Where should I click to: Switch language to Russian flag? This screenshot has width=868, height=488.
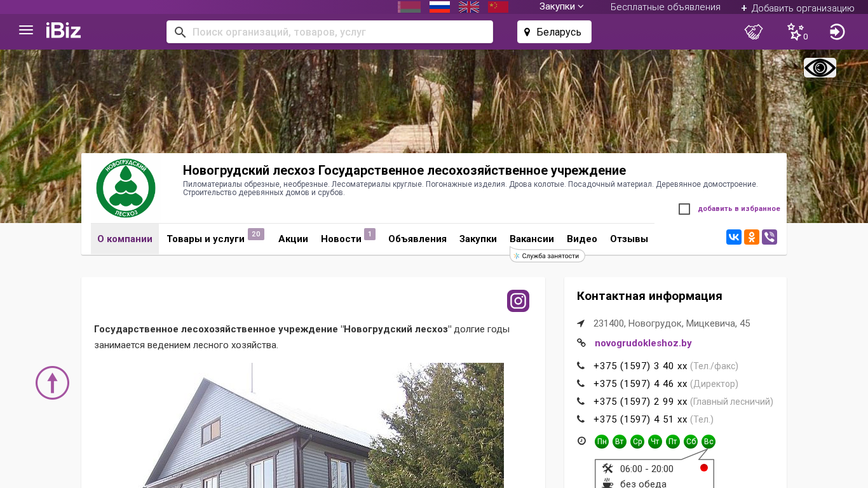tap(440, 7)
